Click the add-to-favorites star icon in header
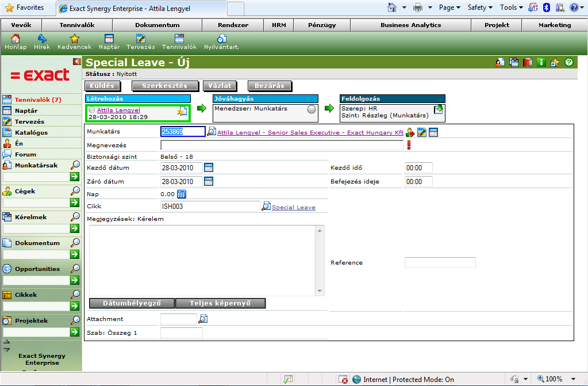 (x=555, y=62)
